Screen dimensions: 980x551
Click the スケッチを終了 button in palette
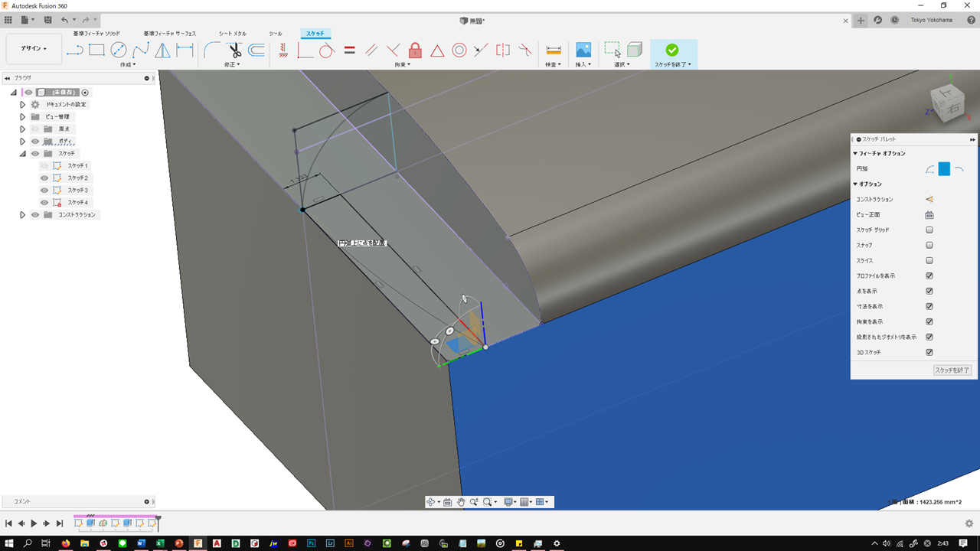[952, 370]
